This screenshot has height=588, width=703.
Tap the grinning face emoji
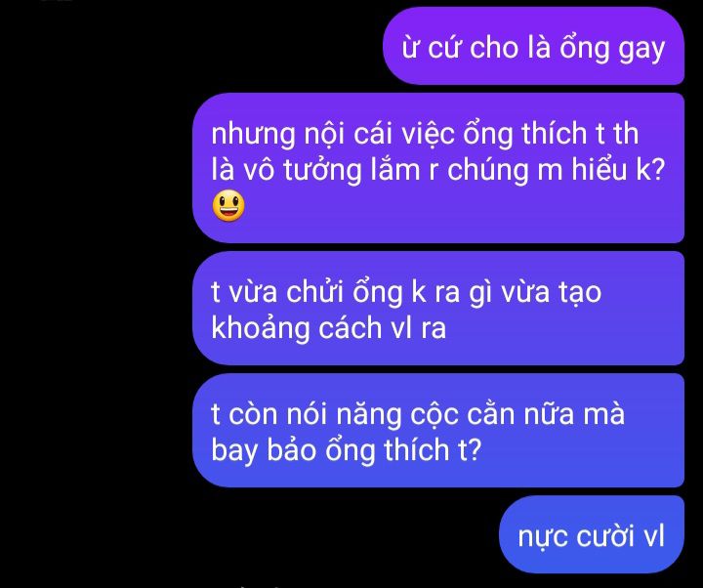pyautogui.click(x=228, y=206)
